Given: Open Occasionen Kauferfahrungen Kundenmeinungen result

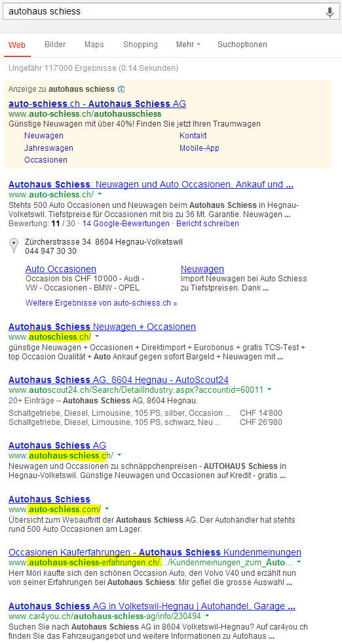Looking at the screenshot, I should [155, 552].
